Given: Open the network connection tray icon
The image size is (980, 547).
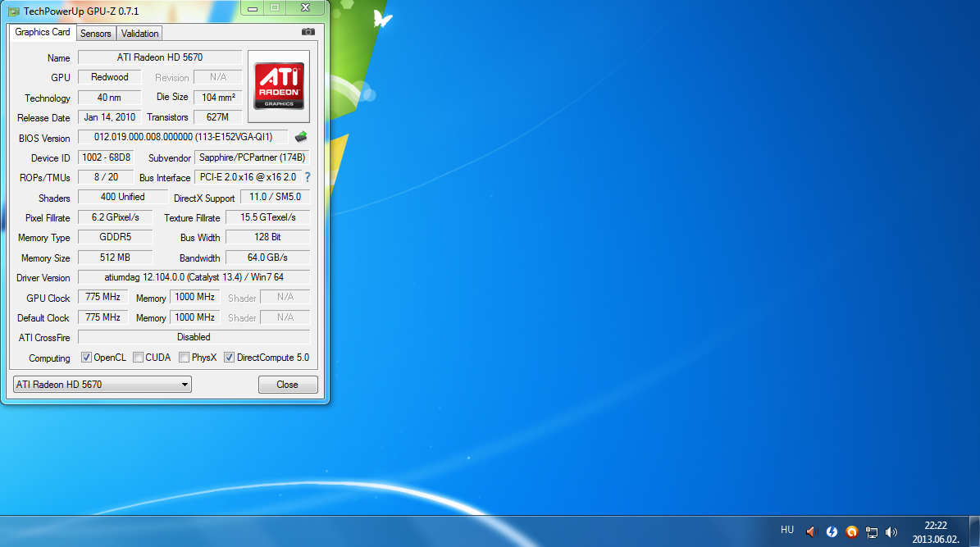Looking at the screenshot, I should [871, 532].
